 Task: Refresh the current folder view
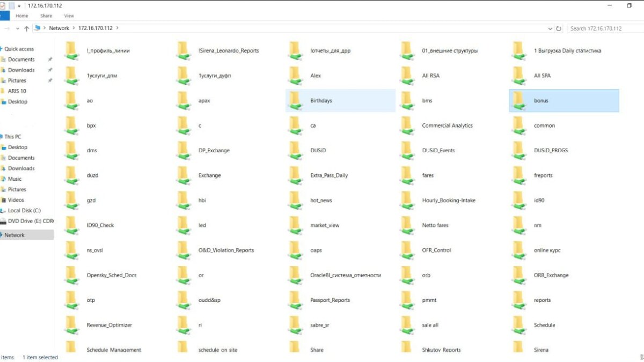559,28
